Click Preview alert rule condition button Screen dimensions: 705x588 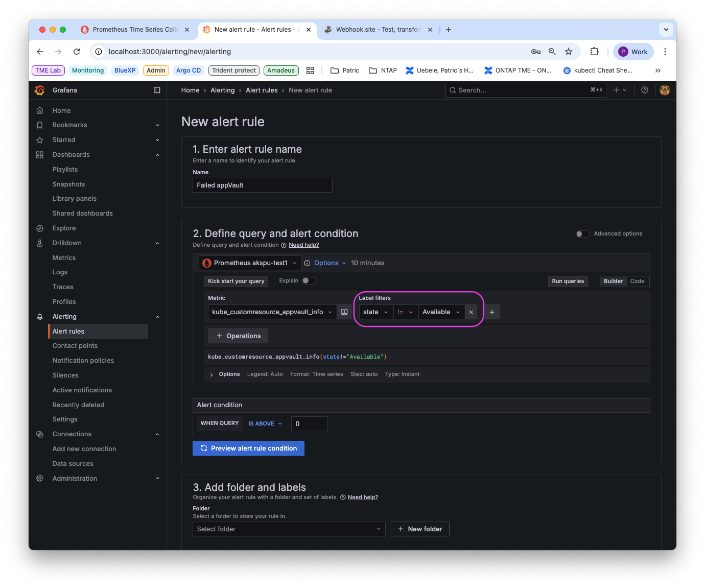point(248,449)
